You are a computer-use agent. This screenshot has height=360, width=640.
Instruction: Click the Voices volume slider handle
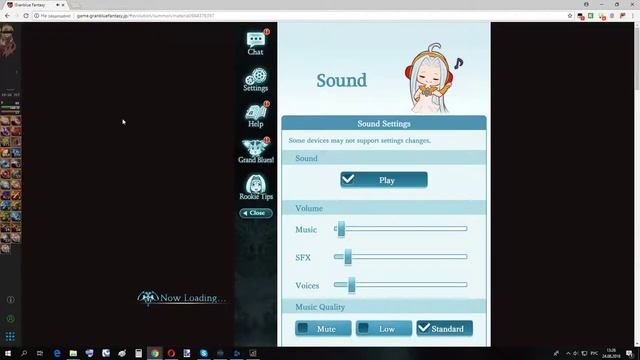point(351,285)
